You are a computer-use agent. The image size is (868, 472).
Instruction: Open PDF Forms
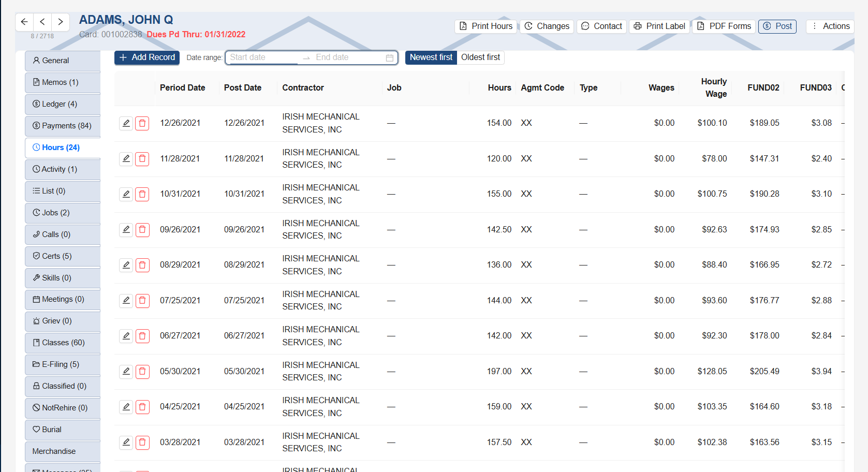[724, 26]
